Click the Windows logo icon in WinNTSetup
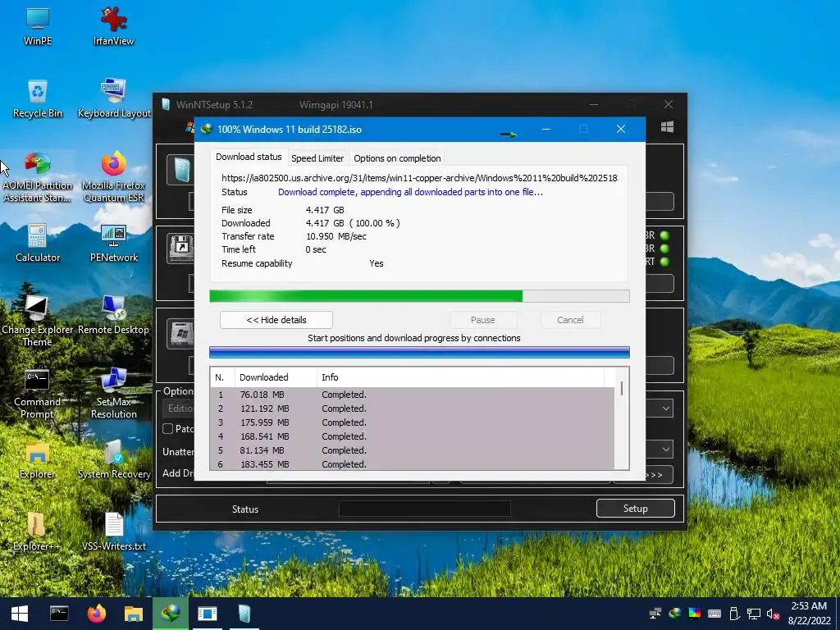840x630 pixels. click(667, 127)
